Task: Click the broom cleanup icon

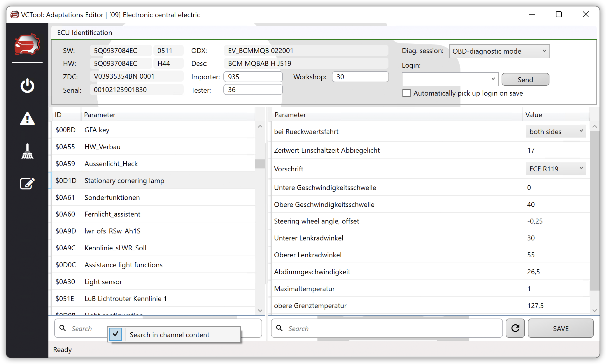Action: (x=27, y=151)
